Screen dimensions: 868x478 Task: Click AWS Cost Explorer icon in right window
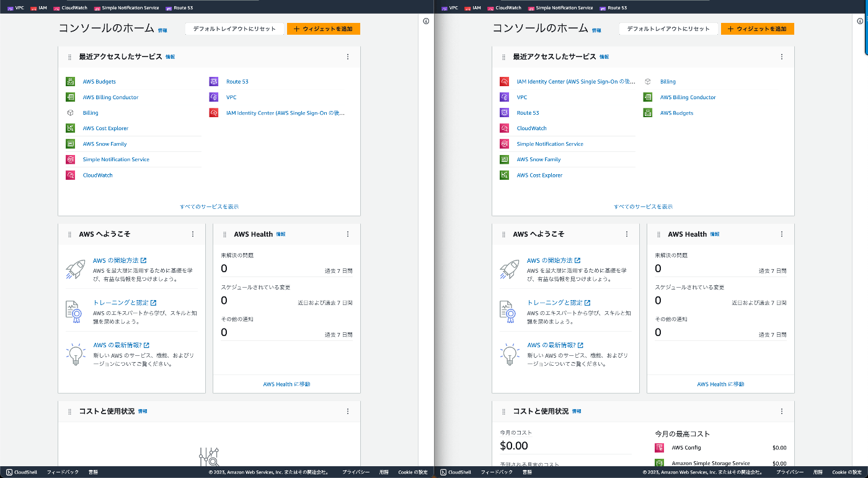505,175
